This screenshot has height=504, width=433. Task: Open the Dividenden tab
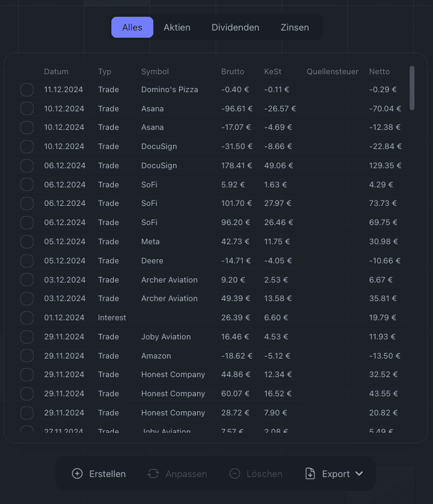point(235,28)
